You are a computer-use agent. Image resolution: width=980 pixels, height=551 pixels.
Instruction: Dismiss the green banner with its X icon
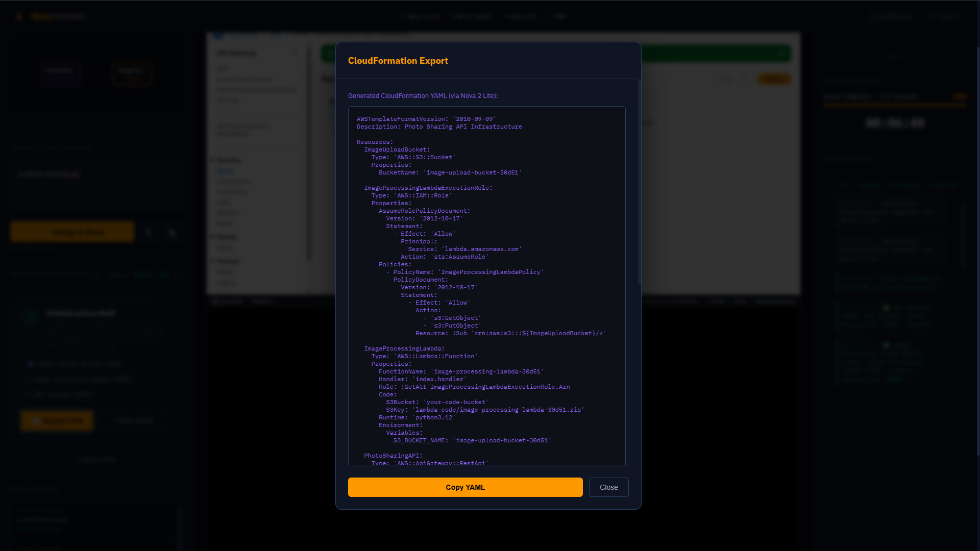pos(781,54)
